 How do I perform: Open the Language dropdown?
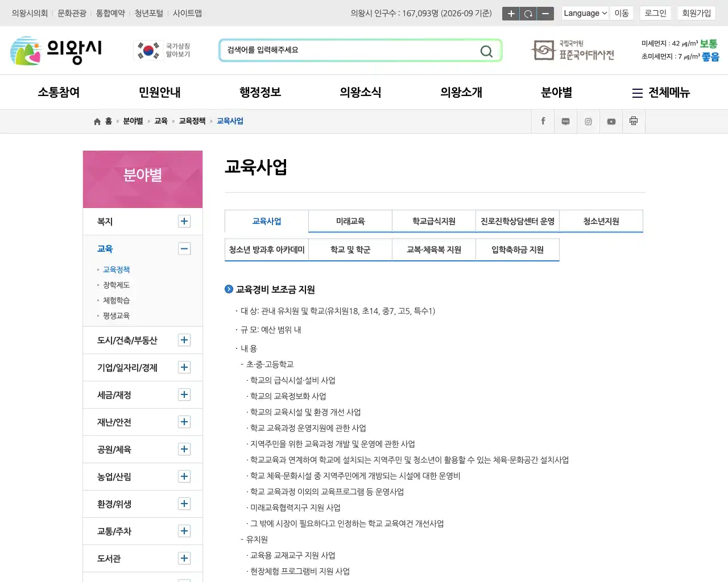[x=585, y=13]
